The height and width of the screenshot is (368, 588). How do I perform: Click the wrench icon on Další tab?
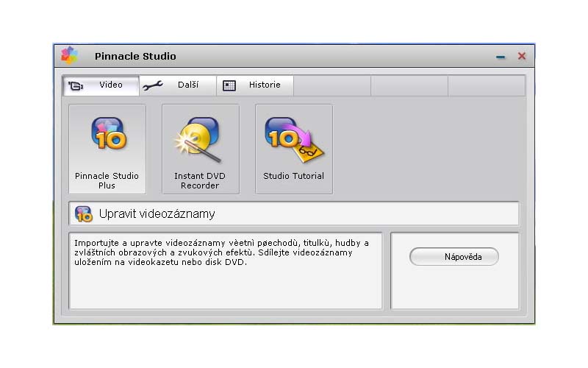153,85
